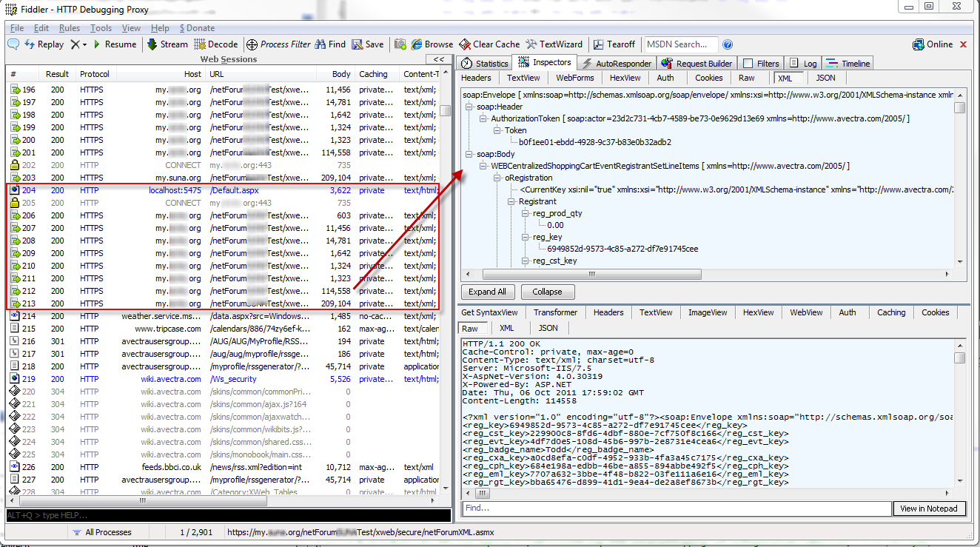980x547 pixels.
Task: Switch to the Statistics tab
Action: click(484, 64)
